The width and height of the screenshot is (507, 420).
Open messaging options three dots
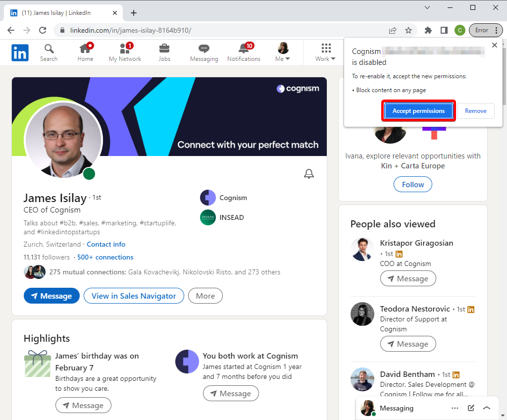[455, 408]
